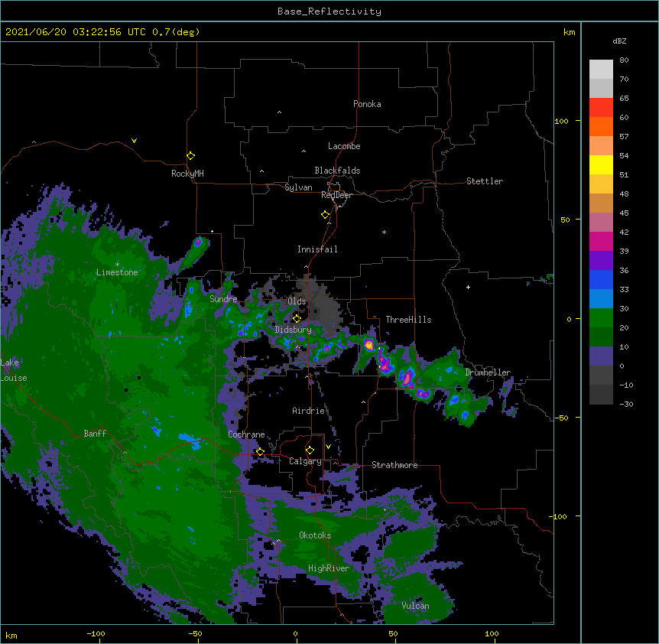The width and height of the screenshot is (659, 644).
Task: Click the Sundre label
Action: [223, 299]
